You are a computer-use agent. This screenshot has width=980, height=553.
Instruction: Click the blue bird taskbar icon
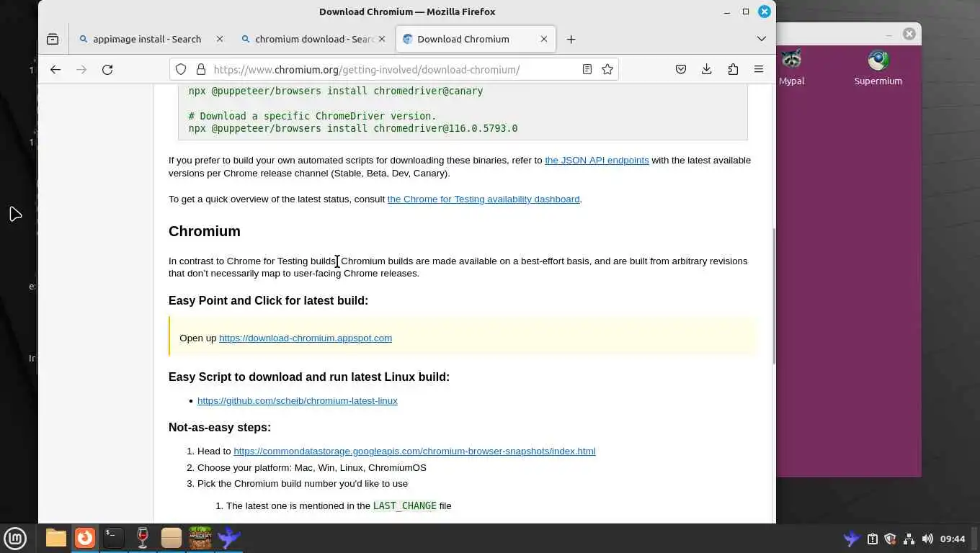coord(229,538)
